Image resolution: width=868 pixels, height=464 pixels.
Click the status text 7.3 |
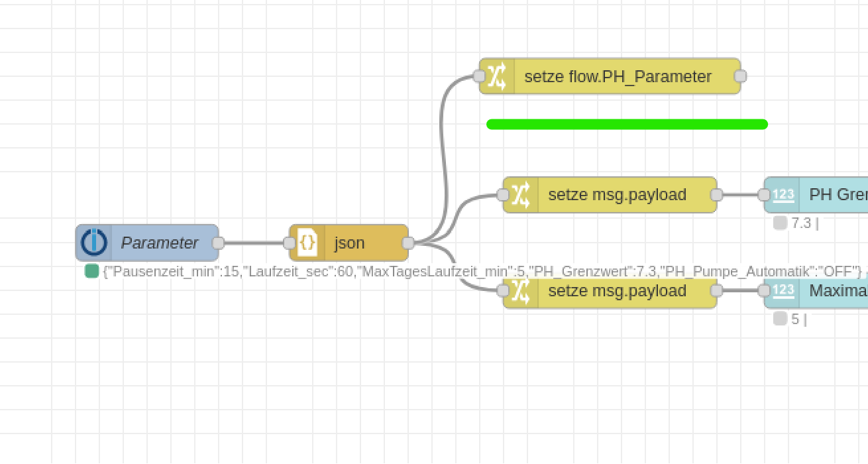click(x=805, y=223)
